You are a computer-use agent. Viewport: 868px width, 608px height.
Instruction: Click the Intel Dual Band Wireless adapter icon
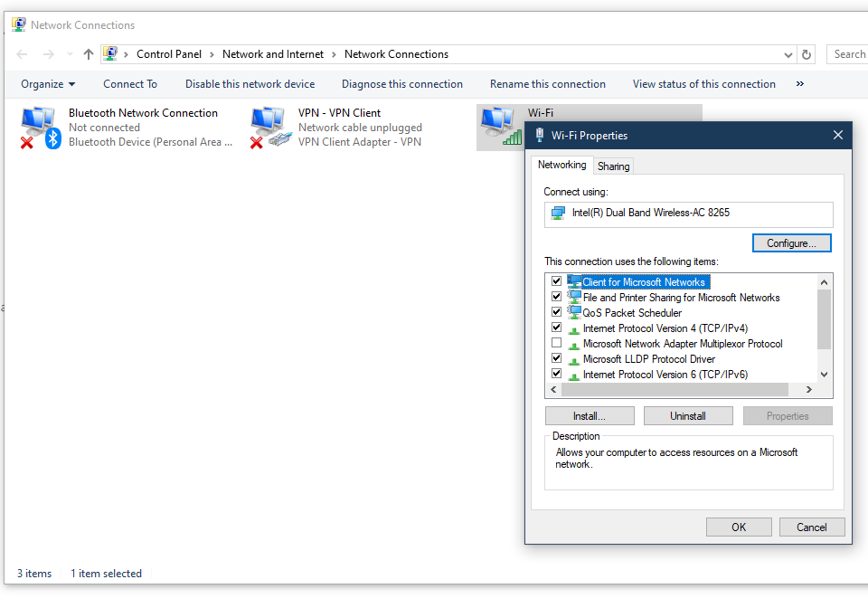[x=558, y=214]
